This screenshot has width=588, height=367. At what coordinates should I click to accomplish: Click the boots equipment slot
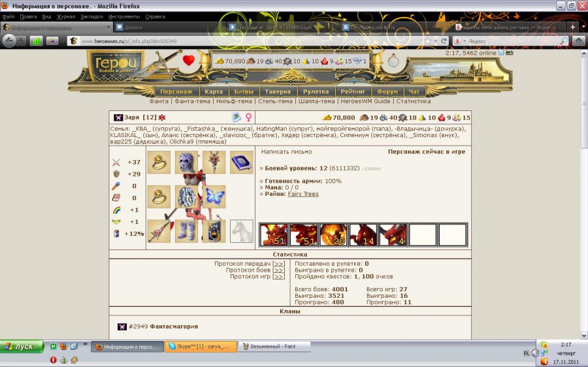click(x=187, y=231)
